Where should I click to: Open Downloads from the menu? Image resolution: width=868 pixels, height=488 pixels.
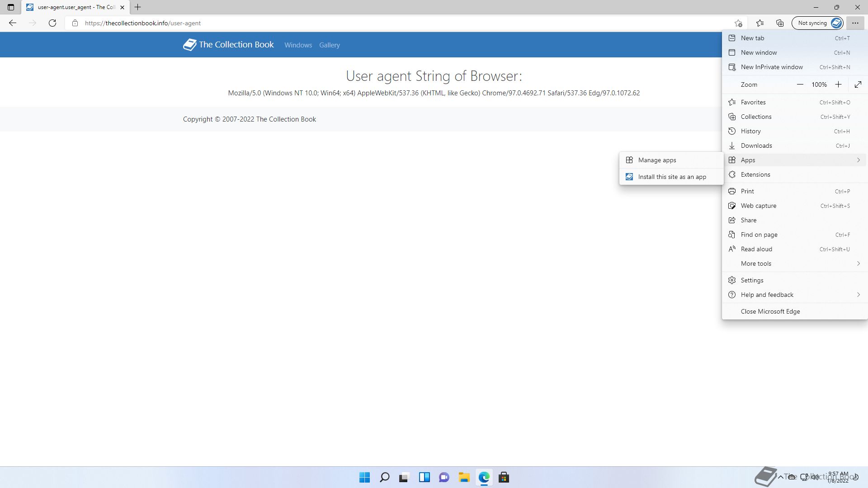coord(795,145)
